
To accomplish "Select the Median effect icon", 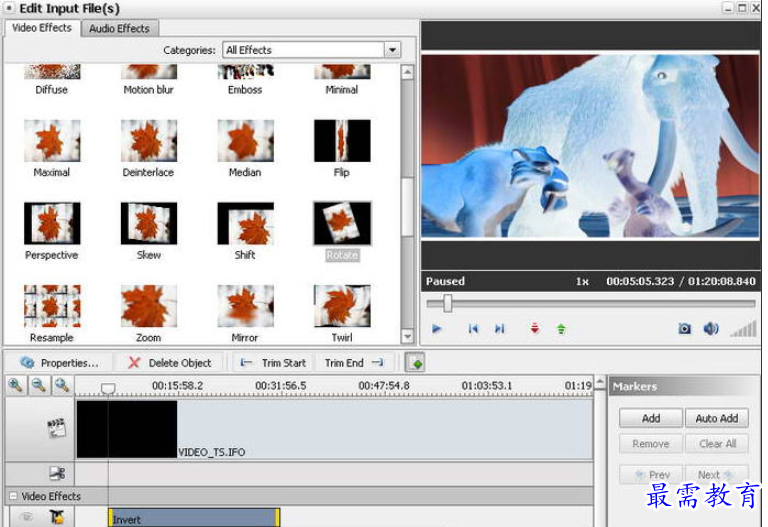I will click(245, 141).
